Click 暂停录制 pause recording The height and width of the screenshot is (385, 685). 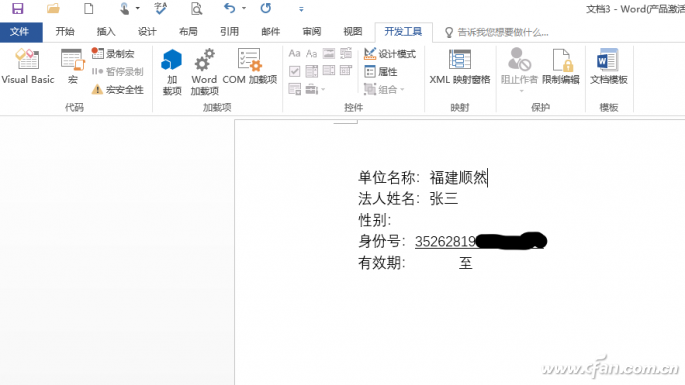click(x=118, y=72)
